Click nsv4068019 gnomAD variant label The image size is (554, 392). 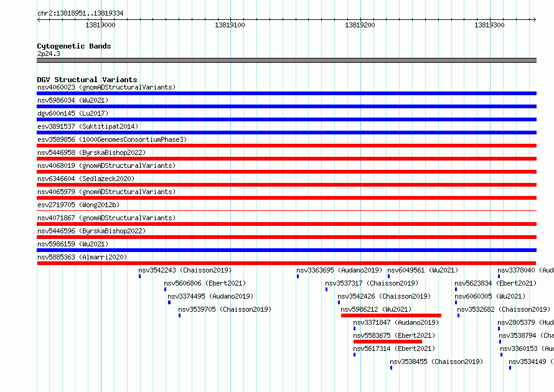[x=106, y=166]
